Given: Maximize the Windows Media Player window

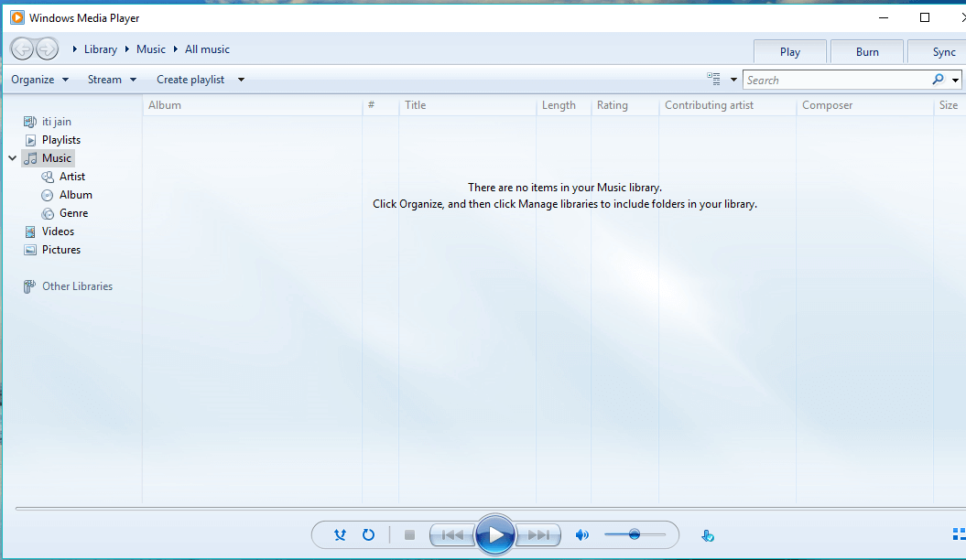Looking at the screenshot, I should (925, 18).
